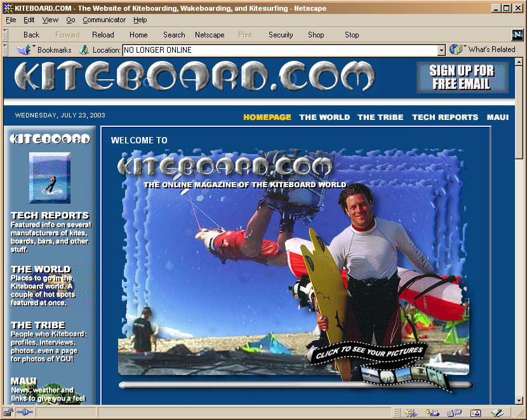Image resolution: width=527 pixels, height=420 pixels.
Task: Click the Sign Up For Free Email banner
Action: click(x=462, y=77)
